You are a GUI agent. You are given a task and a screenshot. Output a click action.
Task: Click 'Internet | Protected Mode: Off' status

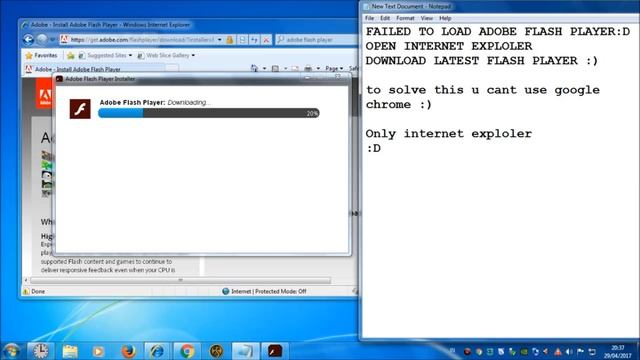[x=264, y=291]
